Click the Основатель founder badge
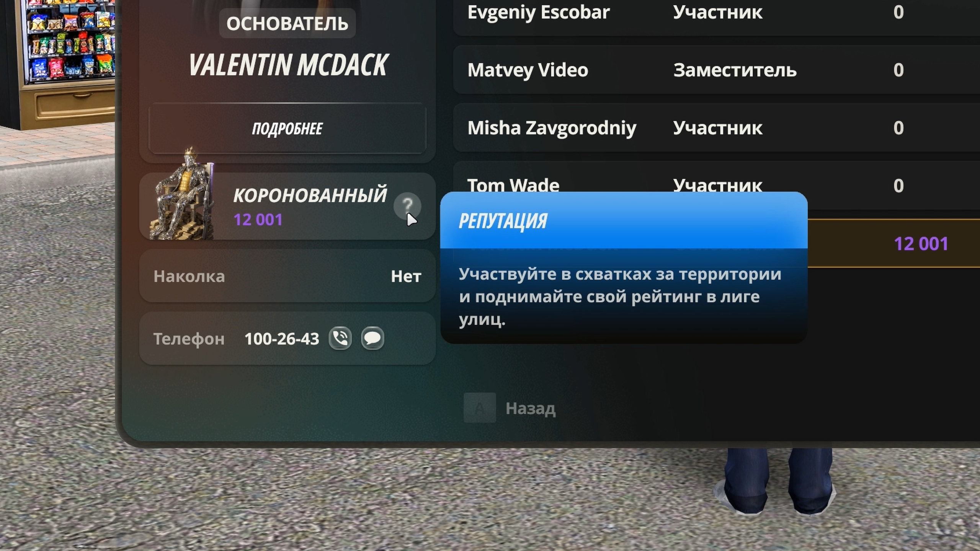The image size is (980, 551). pyautogui.click(x=287, y=23)
